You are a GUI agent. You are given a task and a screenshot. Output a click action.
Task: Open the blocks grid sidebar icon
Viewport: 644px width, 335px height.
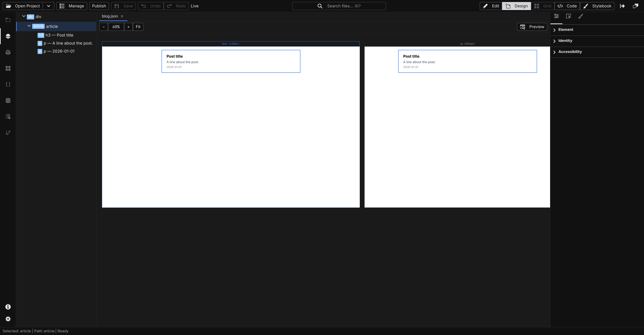[8, 68]
